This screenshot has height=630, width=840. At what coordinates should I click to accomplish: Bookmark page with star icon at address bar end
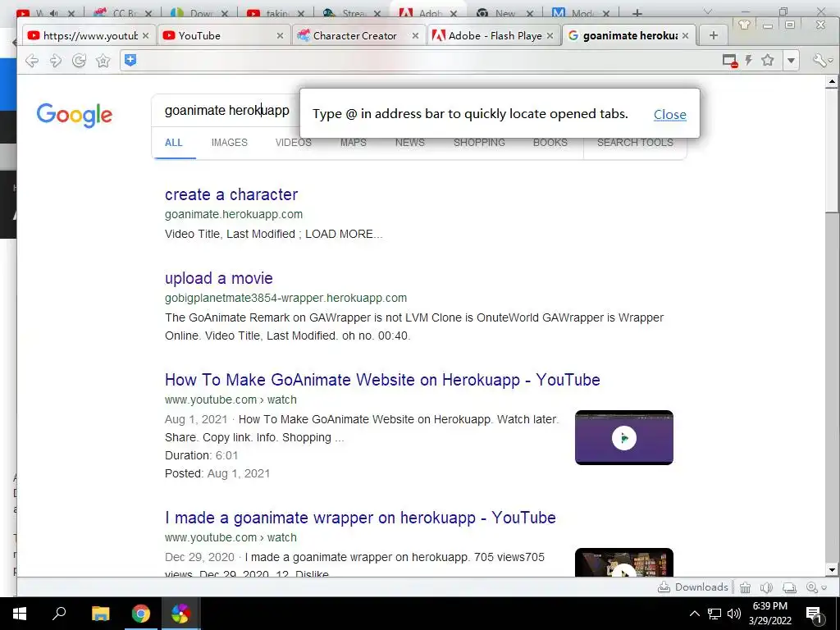[x=768, y=60]
